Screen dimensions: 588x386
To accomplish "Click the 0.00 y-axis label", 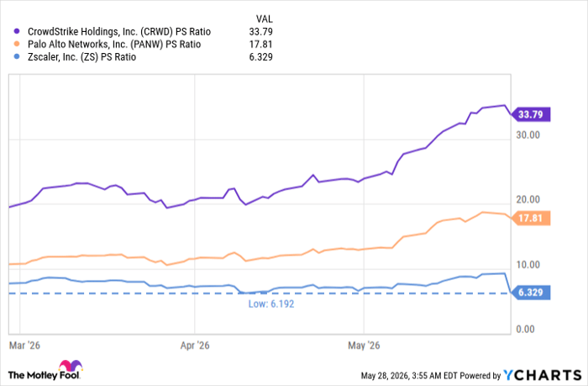I will [525, 330].
